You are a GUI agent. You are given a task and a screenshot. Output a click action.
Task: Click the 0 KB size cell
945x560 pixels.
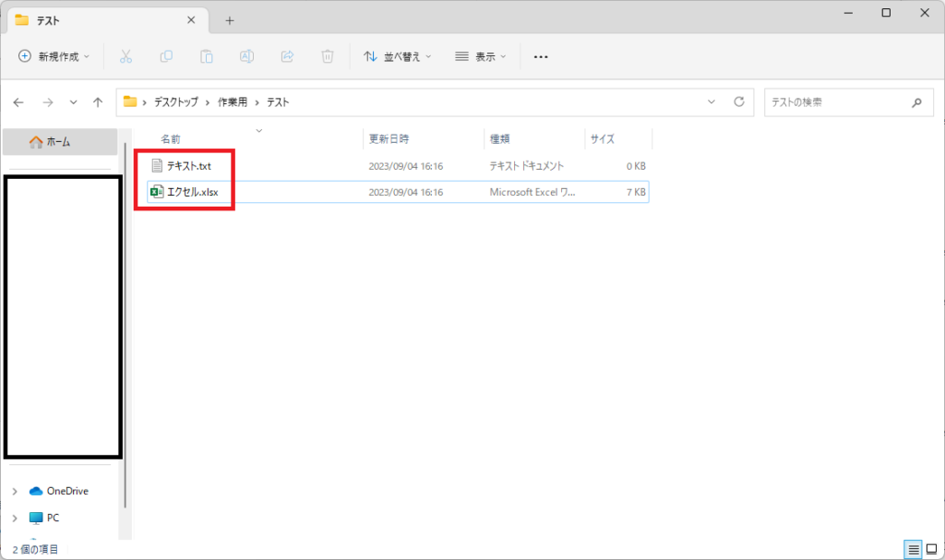(636, 166)
